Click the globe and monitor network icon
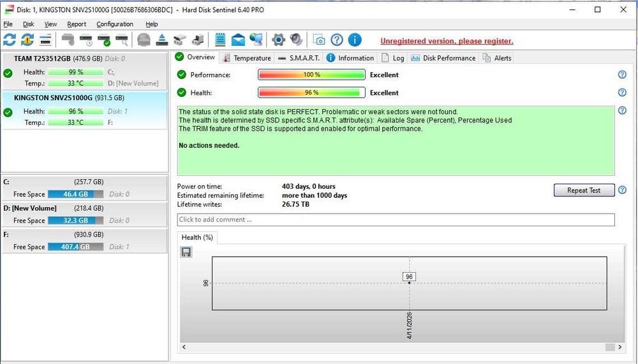Viewport: 638px width, 364px height. (256, 40)
